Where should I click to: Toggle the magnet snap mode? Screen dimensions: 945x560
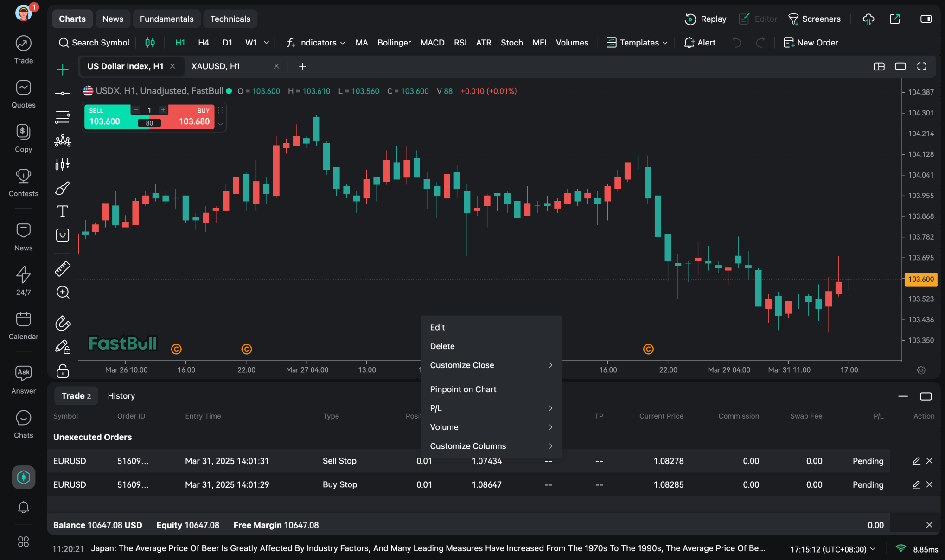(63, 323)
